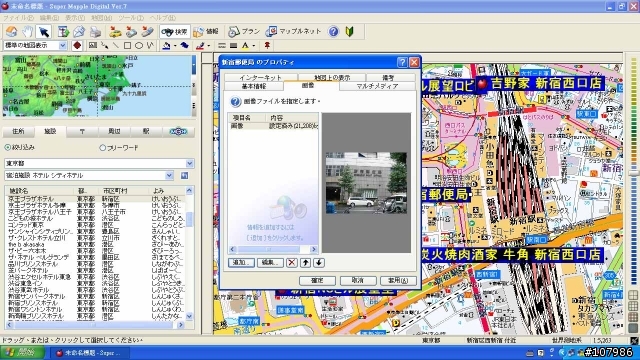640x360 pixels.
Task: Open the pen color dropdown arrow
Action: [x=209, y=45]
